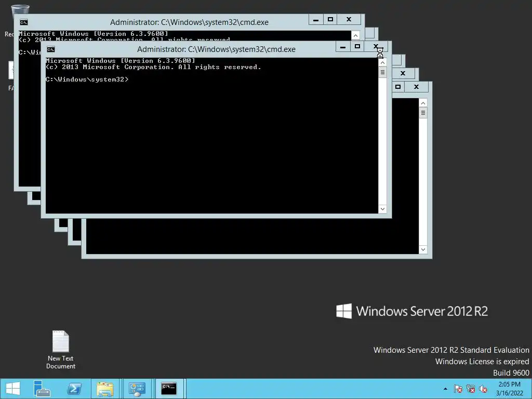This screenshot has width=532, height=399.
Task: Maximize the front cmd.exe window
Action: click(357, 46)
